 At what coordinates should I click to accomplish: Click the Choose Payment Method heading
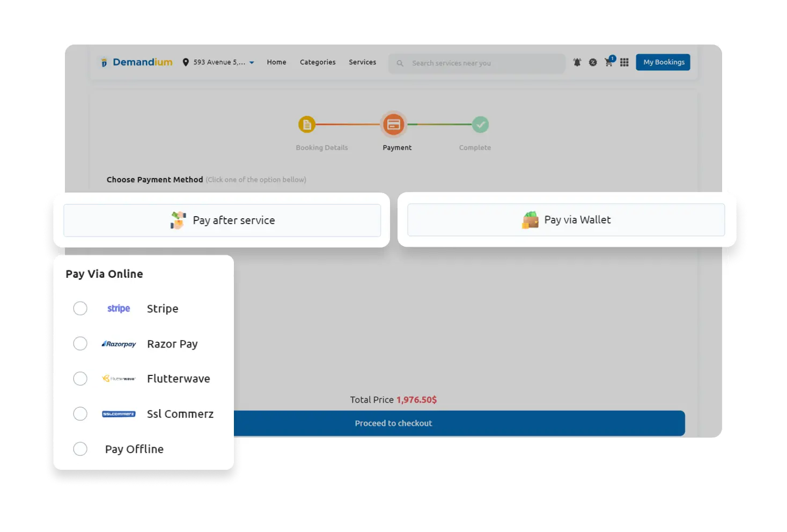click(x=155, y=180)
